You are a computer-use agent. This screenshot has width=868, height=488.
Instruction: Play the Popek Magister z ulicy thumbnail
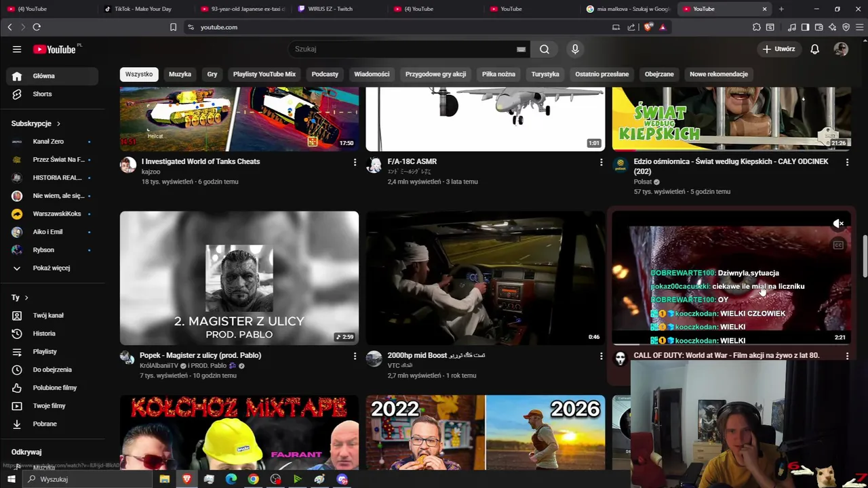[239, 278]
